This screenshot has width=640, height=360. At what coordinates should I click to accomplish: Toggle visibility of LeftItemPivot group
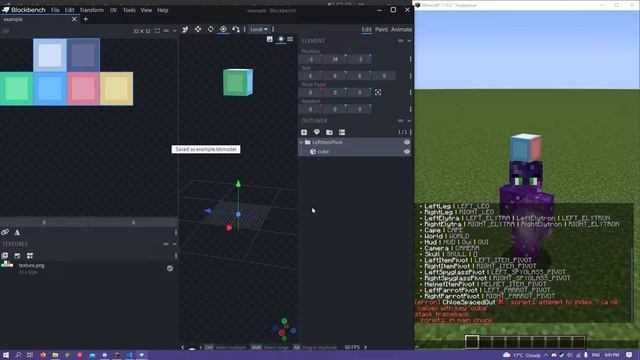pos(407,142)
